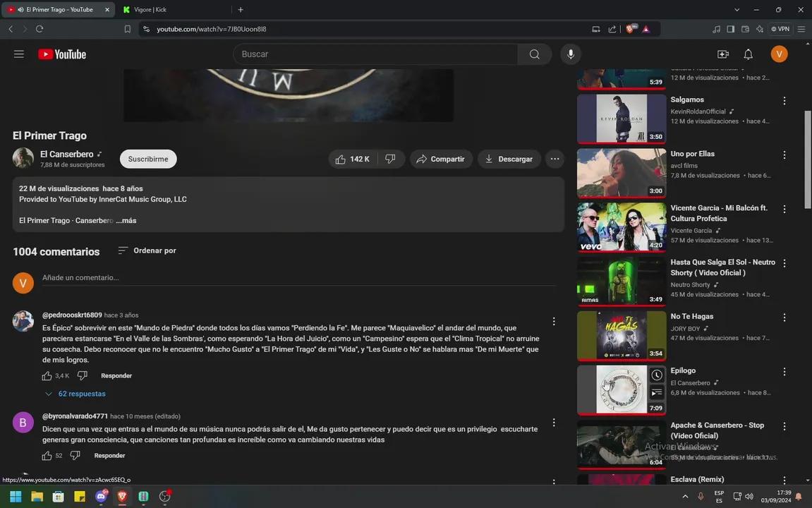Focus the Añade un comentario field
The width and height of the screenshot is (812, 508).
(299, 278)
